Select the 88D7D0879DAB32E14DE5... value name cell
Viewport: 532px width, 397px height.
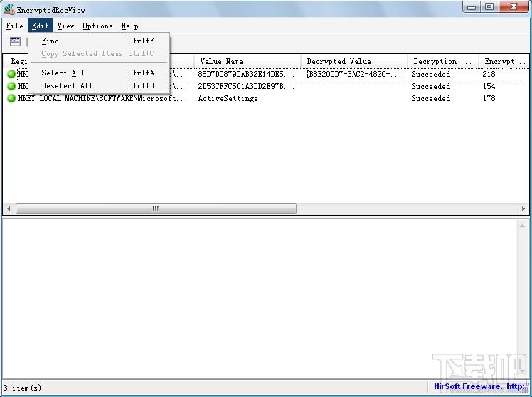[246, 74]
